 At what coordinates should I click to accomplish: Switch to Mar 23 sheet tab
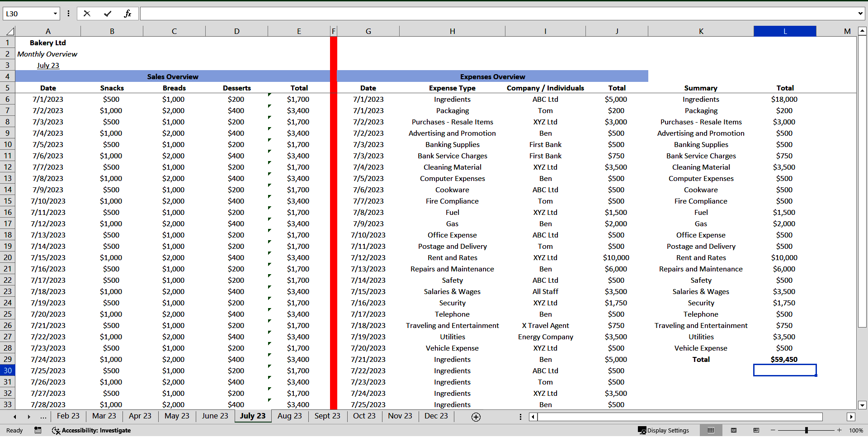(x=104, y=416)
